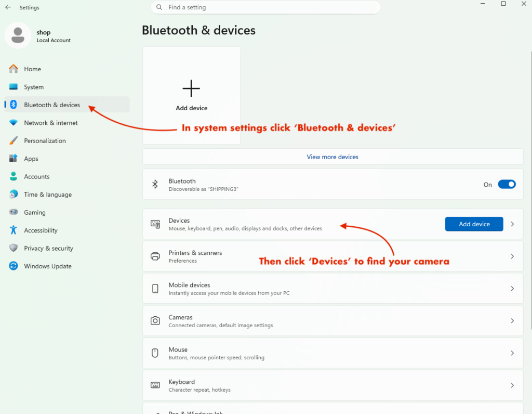Open Network & internet settings
This screenshot has height=414, width=532.
pyautogui.click(x=50, y=123)
